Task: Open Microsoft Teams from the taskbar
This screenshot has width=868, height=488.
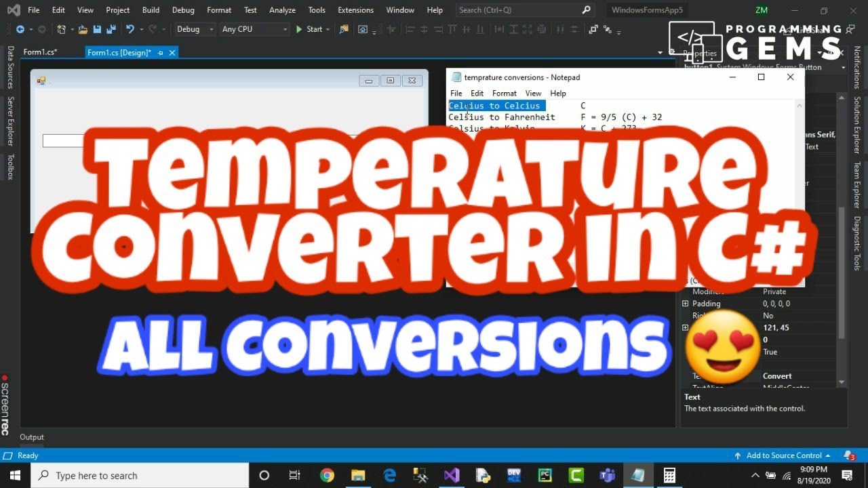Action: pos(607,475)
